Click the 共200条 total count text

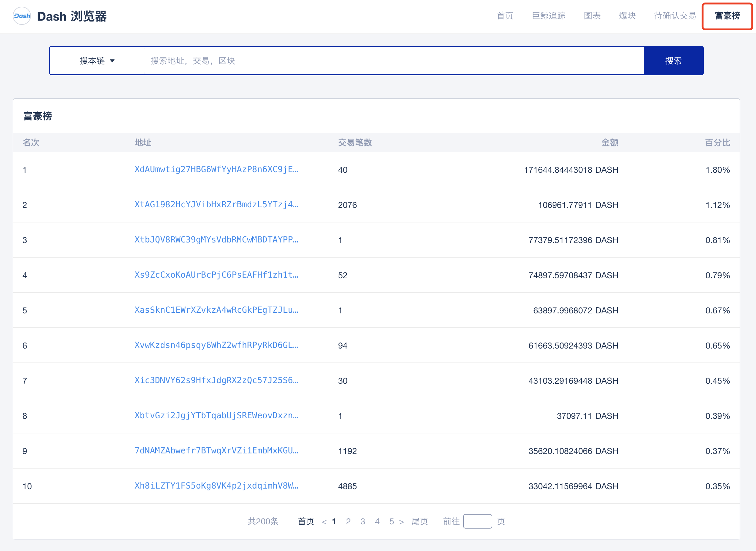(263, 521)
